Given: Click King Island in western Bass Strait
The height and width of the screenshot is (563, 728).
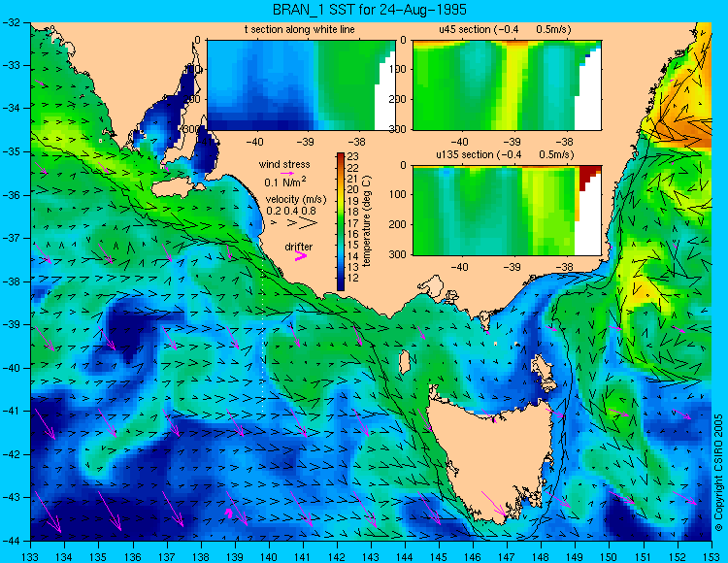Looking at the screenshot, I should tap(405, 361).
